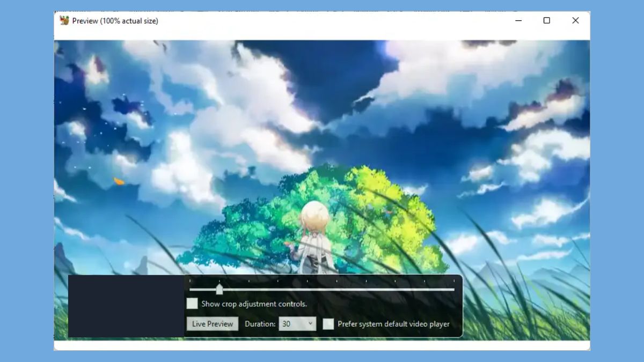Open the Duration dropdown set to 30
644x362 pixels.
[x=297, y=324]
